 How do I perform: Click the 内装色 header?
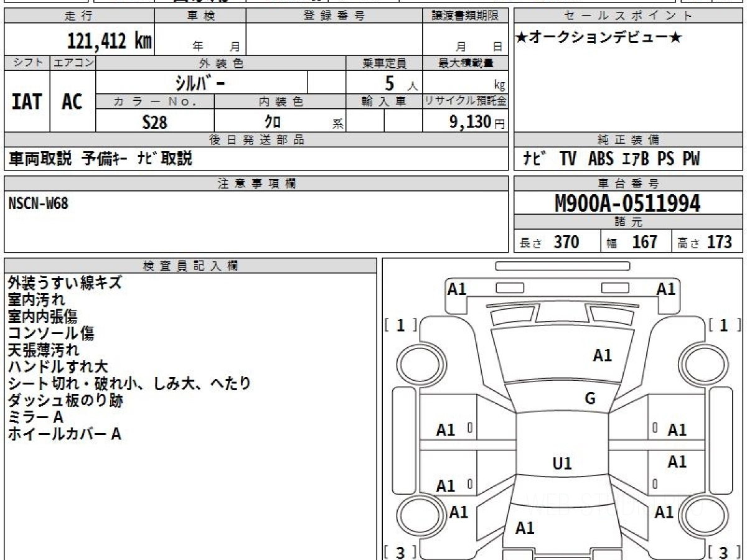(280, 101)
